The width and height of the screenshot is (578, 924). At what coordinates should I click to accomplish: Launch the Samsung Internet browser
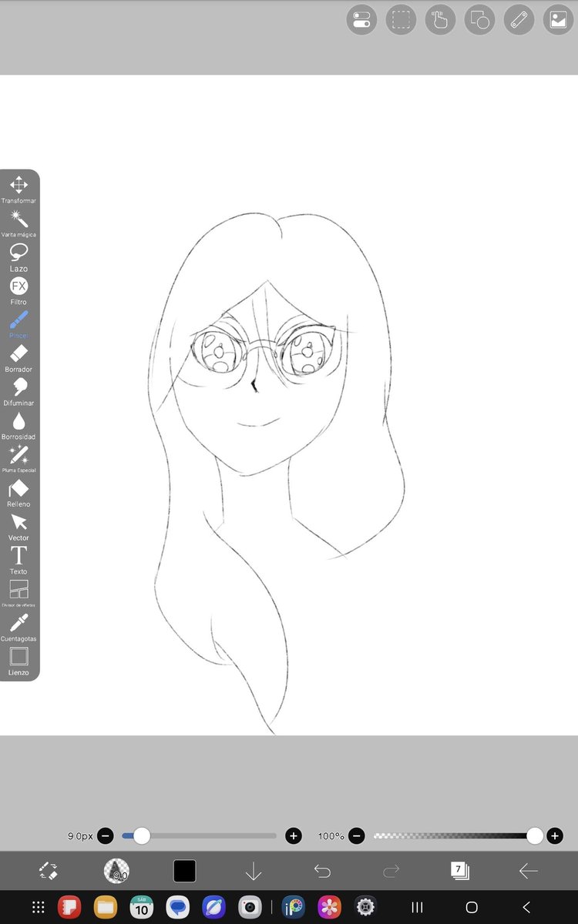(x=213, y=907)
